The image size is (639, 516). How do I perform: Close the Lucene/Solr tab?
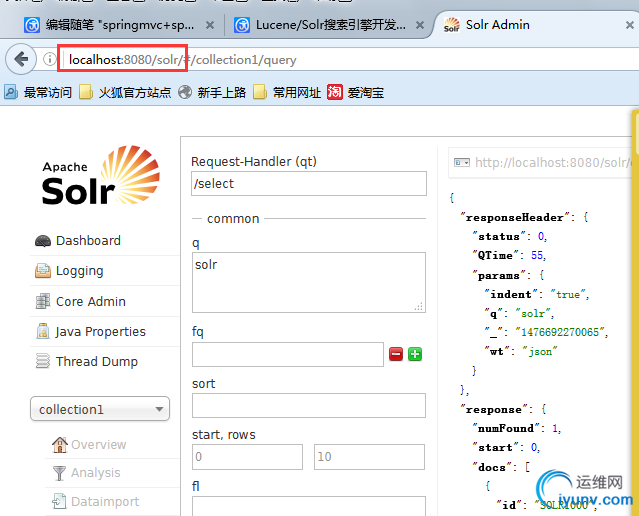point(420,25)
